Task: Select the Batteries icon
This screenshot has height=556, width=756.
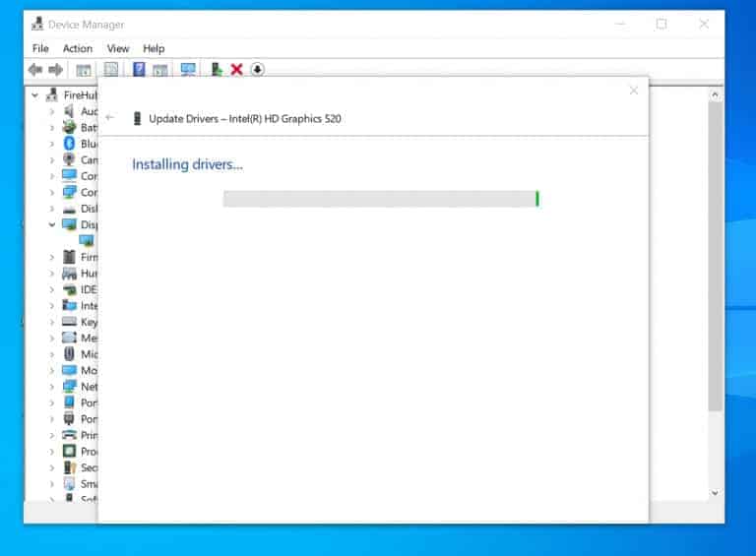Action: [x=70, y=127]
